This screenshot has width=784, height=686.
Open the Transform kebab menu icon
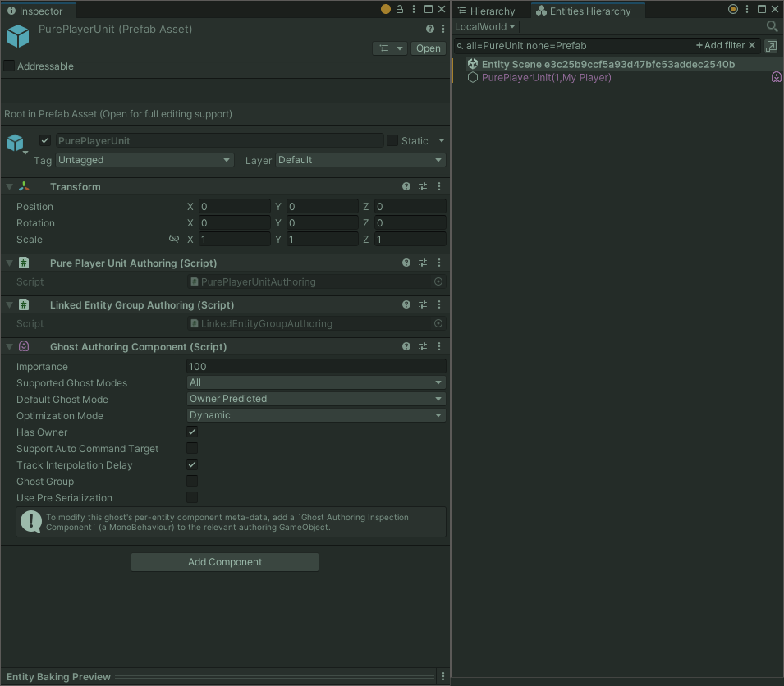[438, 186]
